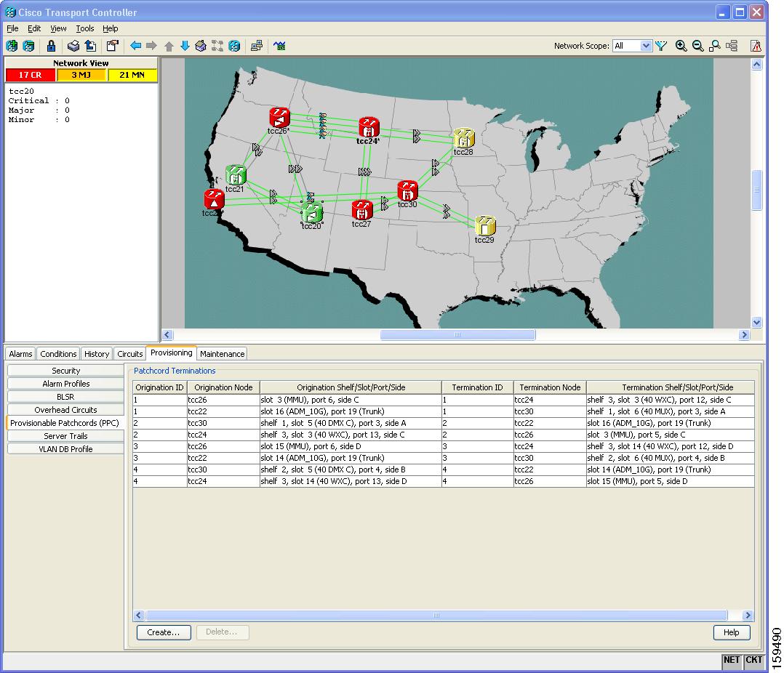Open the Alarm Profiles subtab
Viewport: 784px width, 673px height.
click(x=65, y=383)
